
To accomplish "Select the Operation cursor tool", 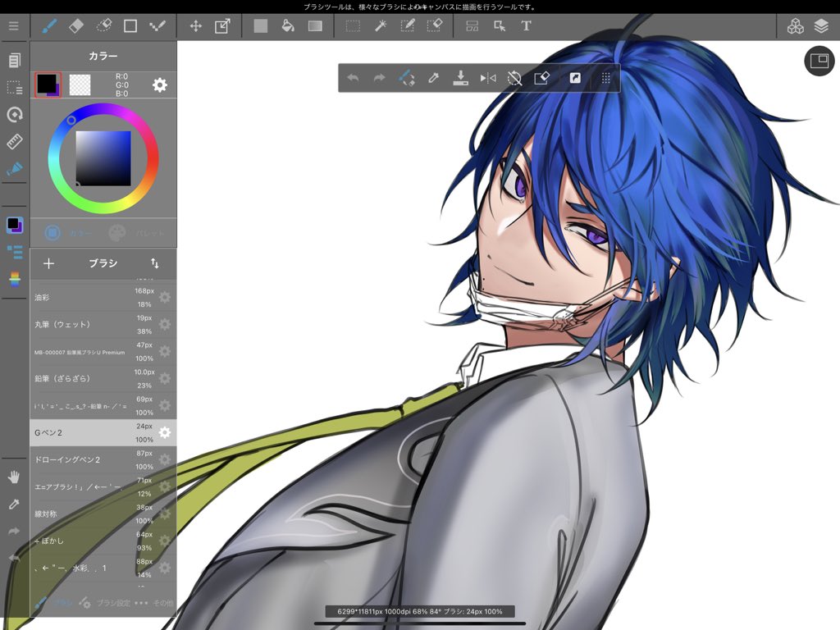I will tap(500, 25).
